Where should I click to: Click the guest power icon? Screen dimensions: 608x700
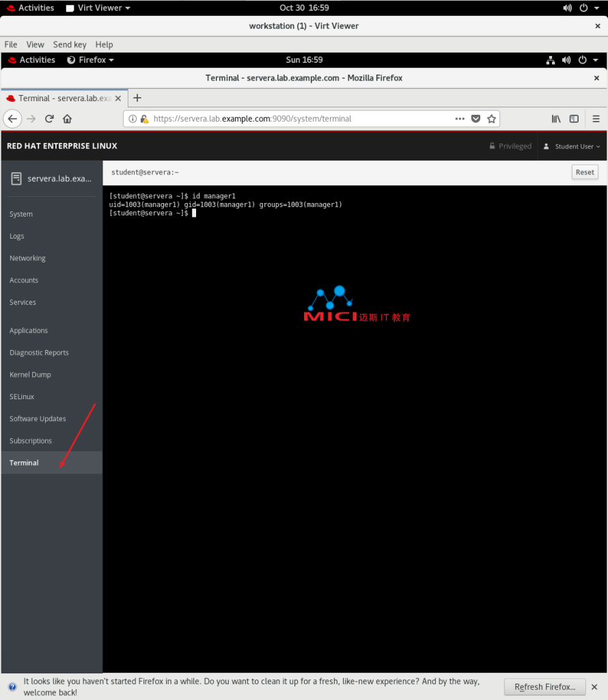tap(583, 60)
